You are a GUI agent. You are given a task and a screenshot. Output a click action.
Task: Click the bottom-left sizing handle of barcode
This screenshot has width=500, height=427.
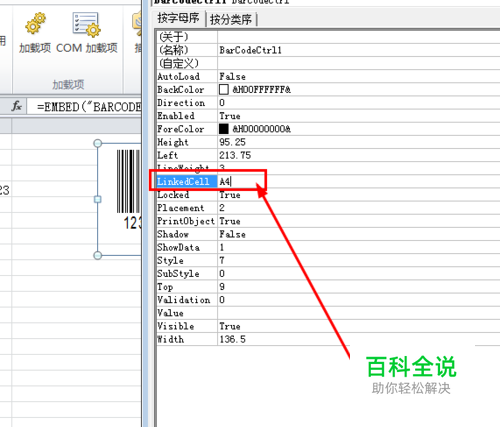(98, 255)
